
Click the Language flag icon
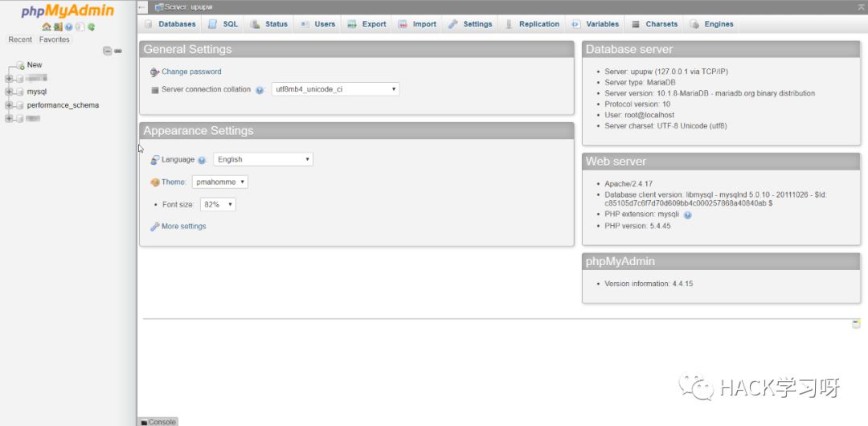155,159
